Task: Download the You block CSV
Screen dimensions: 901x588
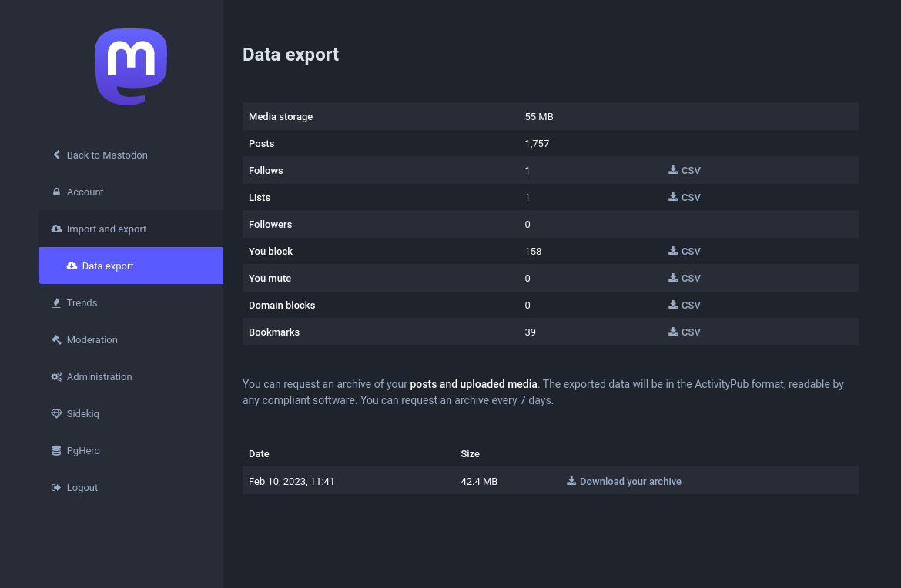Action: click(x=685, y=252)
